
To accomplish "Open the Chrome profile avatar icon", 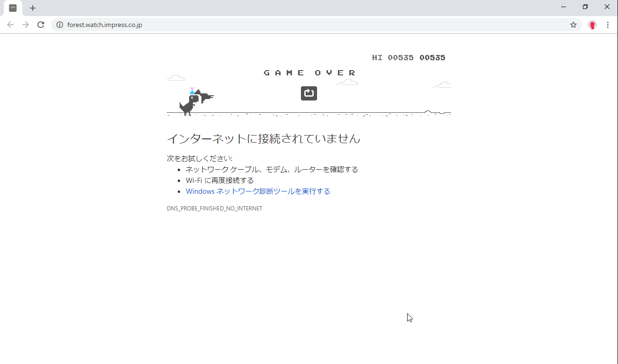I will point(592,25).
